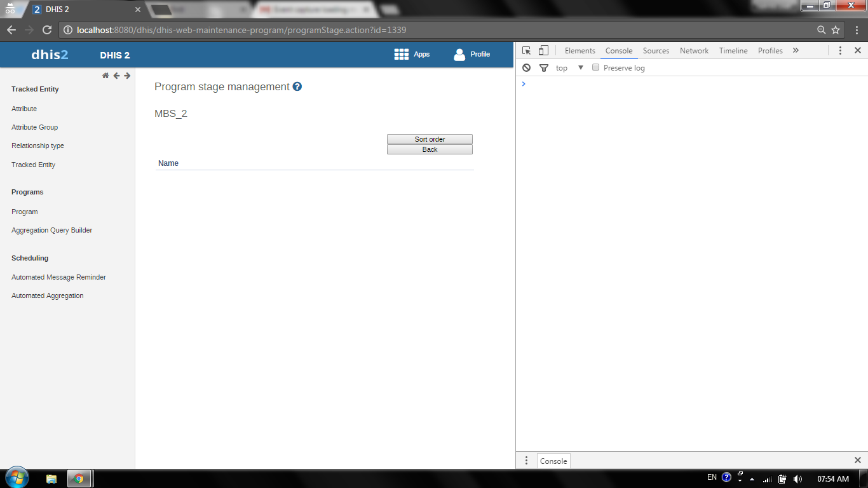Click the Back button below Sort order
Screen dimensions: 868x488
pyautogui.click(x=430, y=149)
